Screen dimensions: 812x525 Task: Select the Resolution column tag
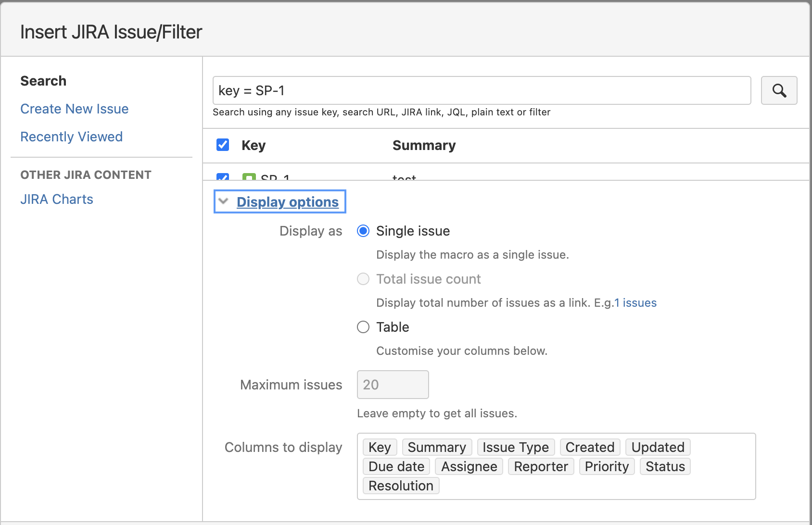tap(400, 485)
